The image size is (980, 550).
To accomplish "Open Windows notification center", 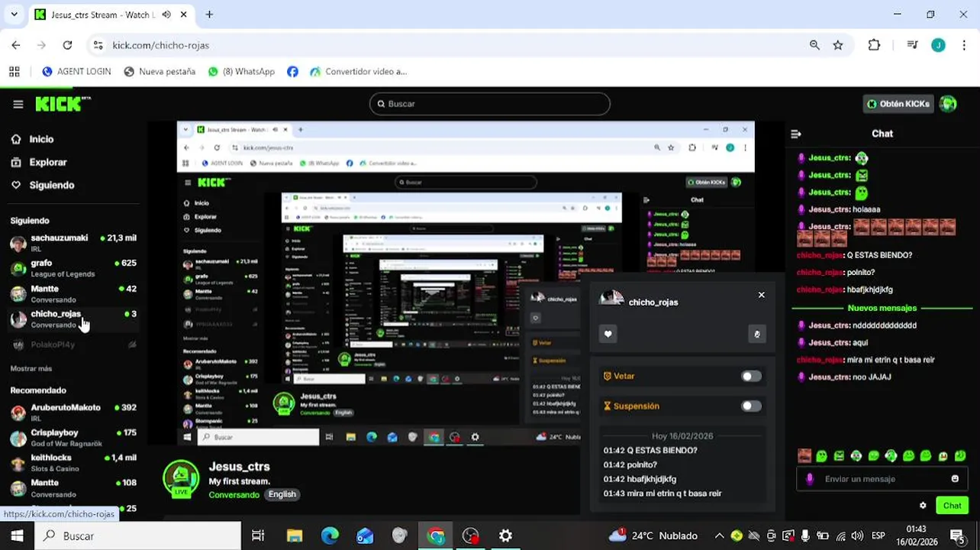I will [x=957, y=535].
